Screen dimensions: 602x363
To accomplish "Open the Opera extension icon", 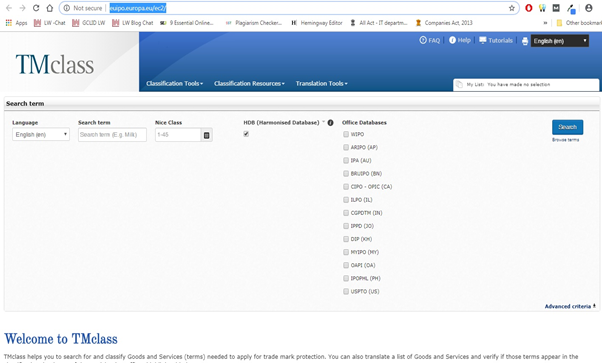I will pyautogui.click(x=529, y=8).
